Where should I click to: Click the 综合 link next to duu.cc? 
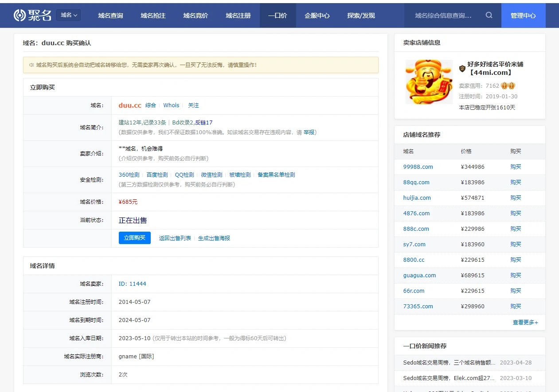pos(151,105)
